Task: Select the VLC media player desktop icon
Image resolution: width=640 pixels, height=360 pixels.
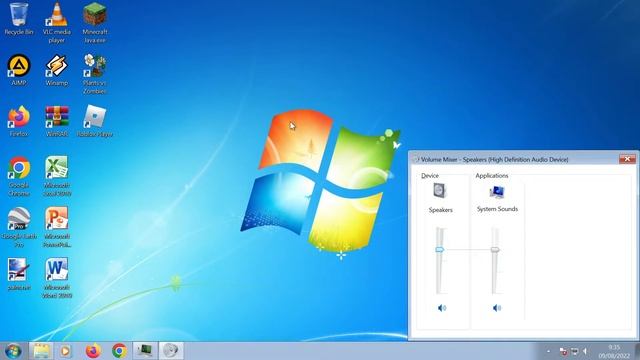Action: (x=57, y=22)
